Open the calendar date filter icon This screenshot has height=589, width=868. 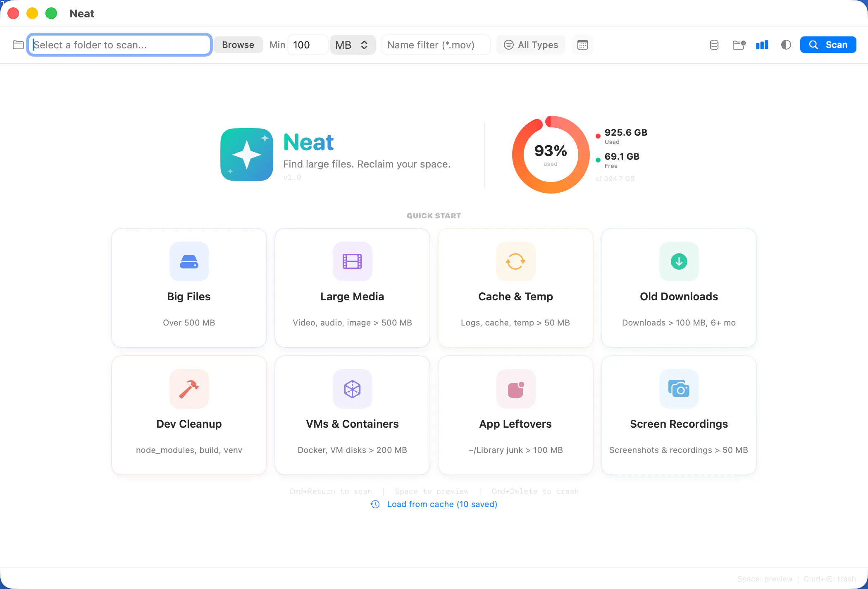pyautogui.click(x=582, y=45)
